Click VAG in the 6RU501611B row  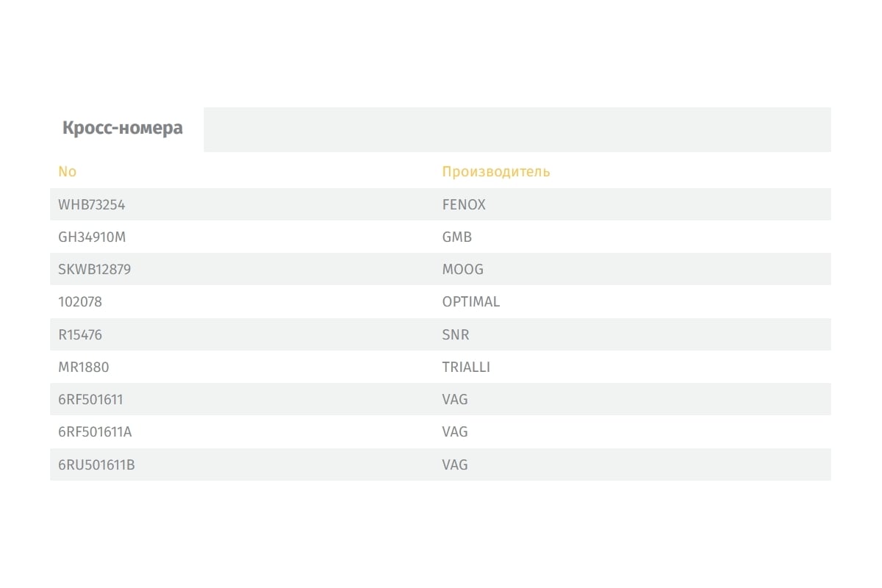(455, 465)
